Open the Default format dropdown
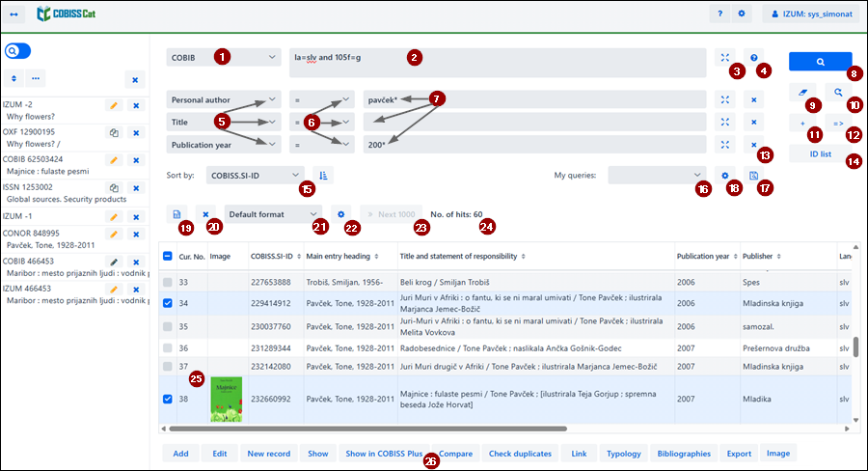Image resolution: width=868 pixels, height=471 pixels. (x=273, y=214)
